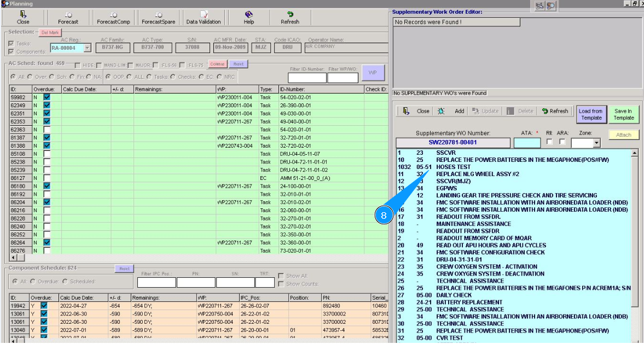Open ForecastComp from the toolbar
Image resolution: width=644 pixels, height=344 pixels.
click(113, 18)
